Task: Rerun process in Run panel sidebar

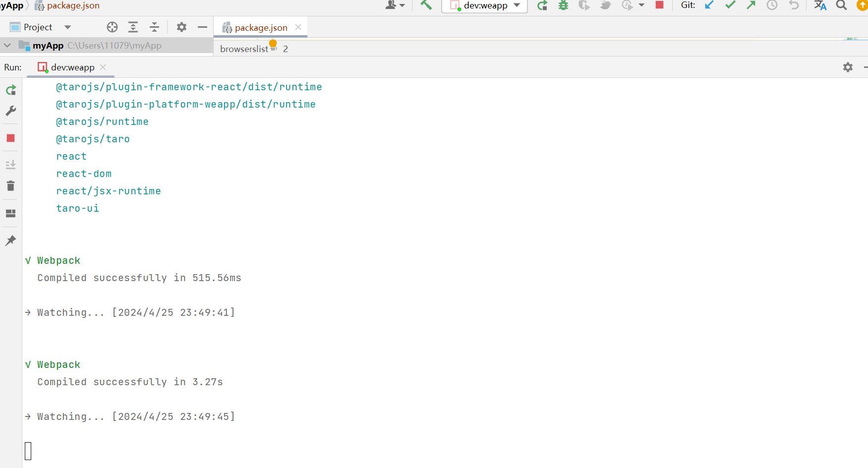Action: pos(11,90)
